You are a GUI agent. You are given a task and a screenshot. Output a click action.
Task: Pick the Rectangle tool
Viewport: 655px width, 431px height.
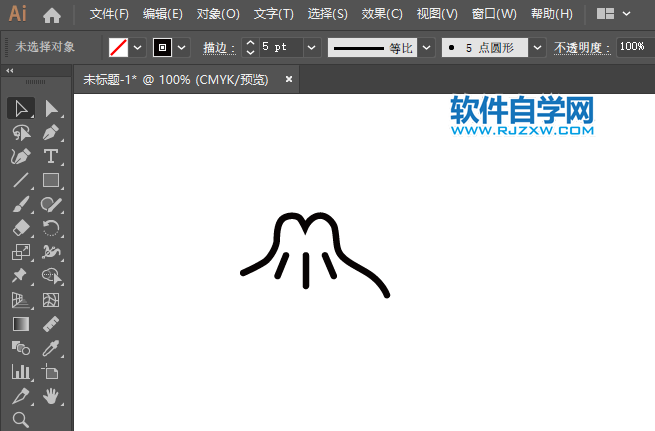51,181
